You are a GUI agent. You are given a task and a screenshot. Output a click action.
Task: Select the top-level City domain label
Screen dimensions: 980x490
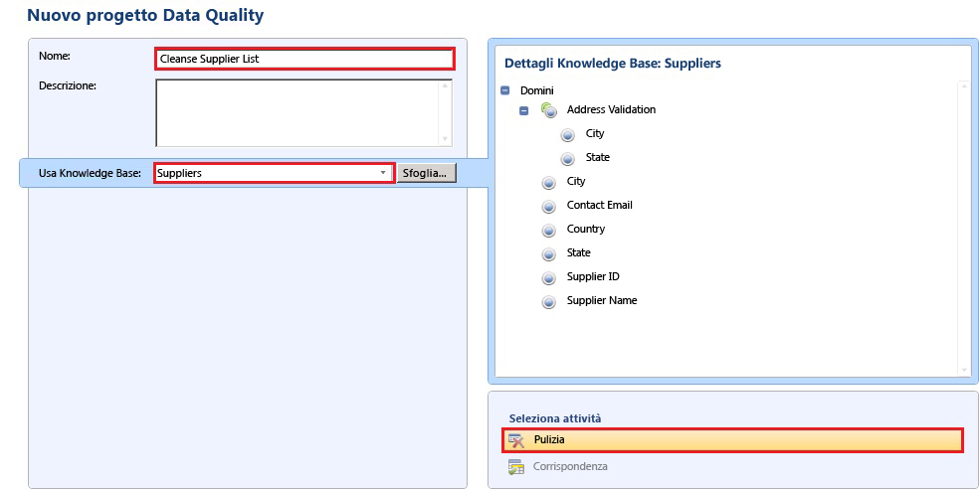[576, 181]
